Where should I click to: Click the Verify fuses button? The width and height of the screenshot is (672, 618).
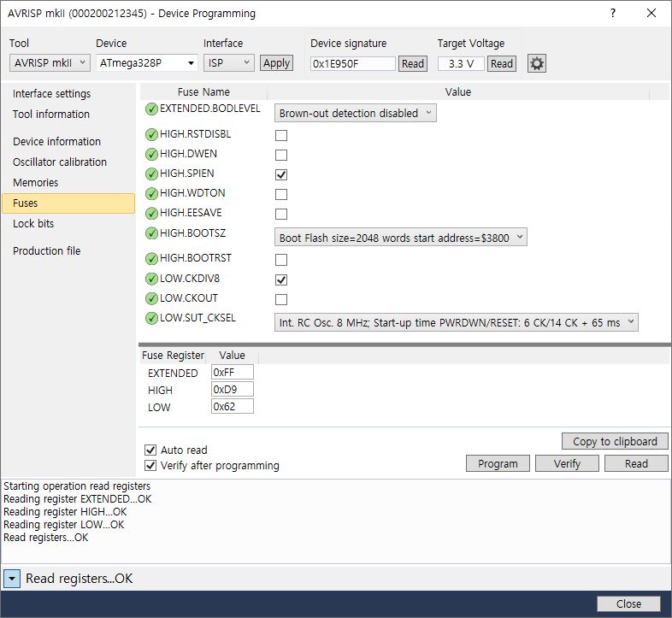[567, 464]
